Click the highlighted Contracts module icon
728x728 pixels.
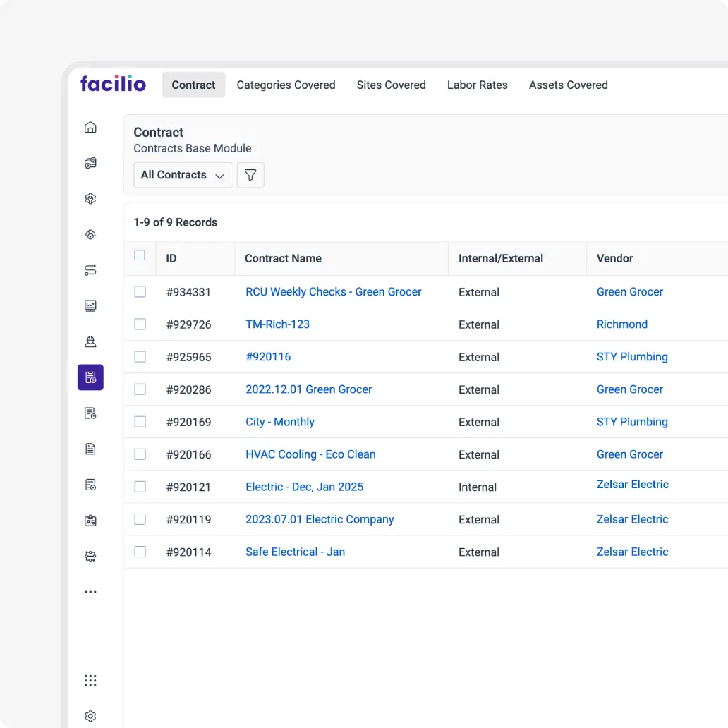[x=90, y=377]
